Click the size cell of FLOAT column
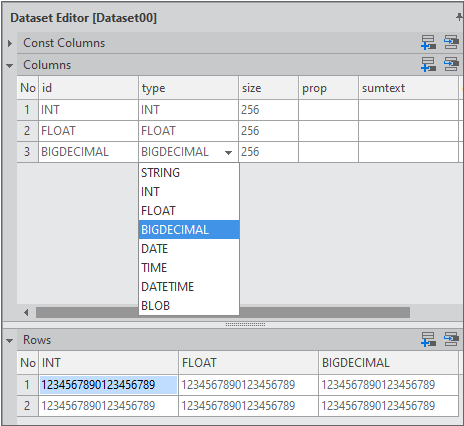 (x=268, y=131)
